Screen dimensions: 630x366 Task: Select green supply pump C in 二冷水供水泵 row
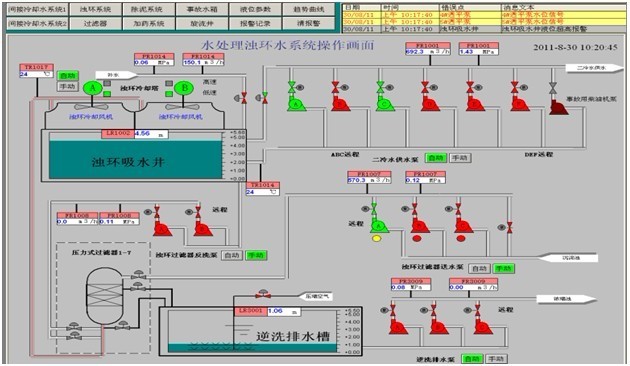385,104
